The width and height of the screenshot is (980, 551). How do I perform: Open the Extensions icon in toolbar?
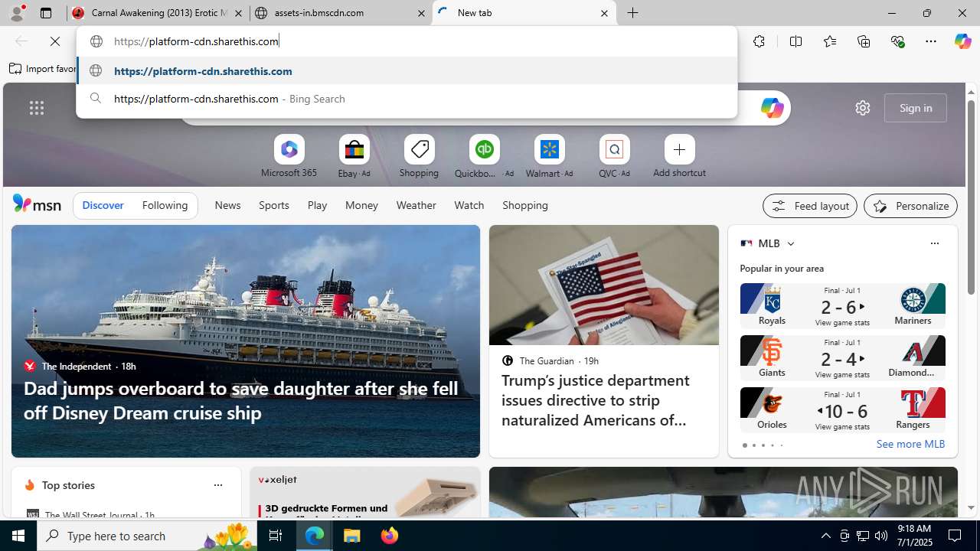point(759,41)
